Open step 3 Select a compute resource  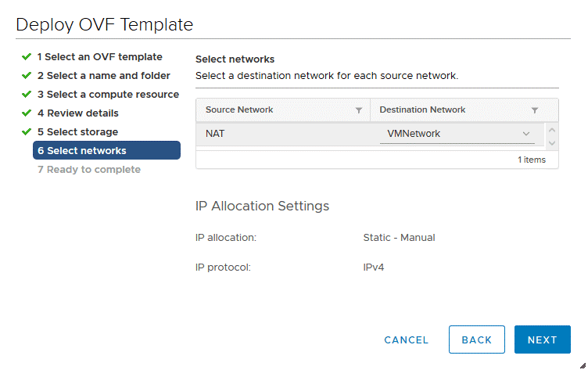108,95
